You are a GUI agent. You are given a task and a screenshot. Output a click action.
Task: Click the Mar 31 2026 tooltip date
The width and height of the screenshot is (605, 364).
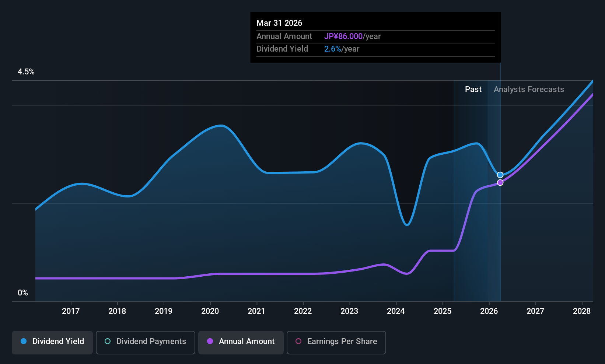[x=279, y=23]
